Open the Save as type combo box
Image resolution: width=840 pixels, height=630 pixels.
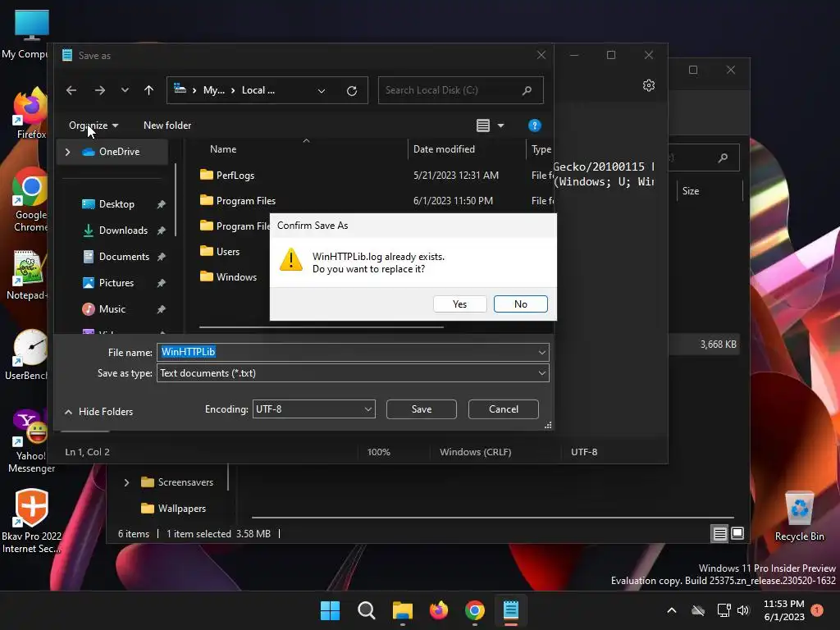tap(353, 373)
